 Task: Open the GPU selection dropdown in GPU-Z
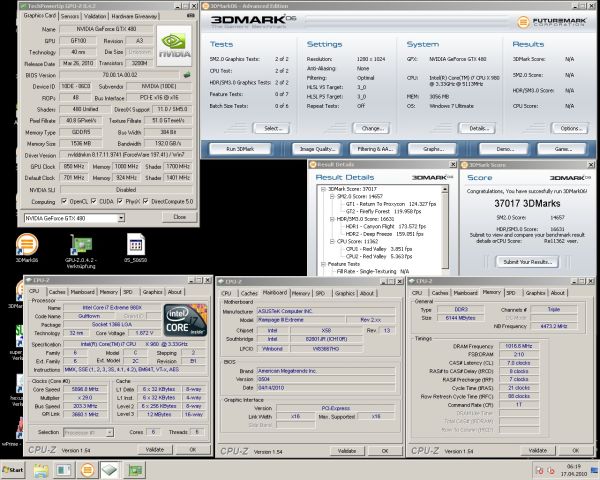tap(121, 218)
